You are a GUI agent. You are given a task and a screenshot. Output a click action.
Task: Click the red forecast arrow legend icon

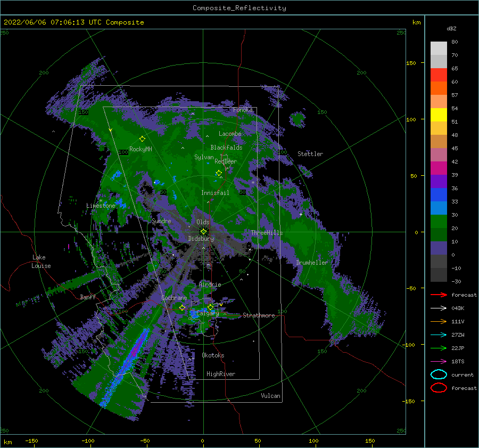pos(439,295)
